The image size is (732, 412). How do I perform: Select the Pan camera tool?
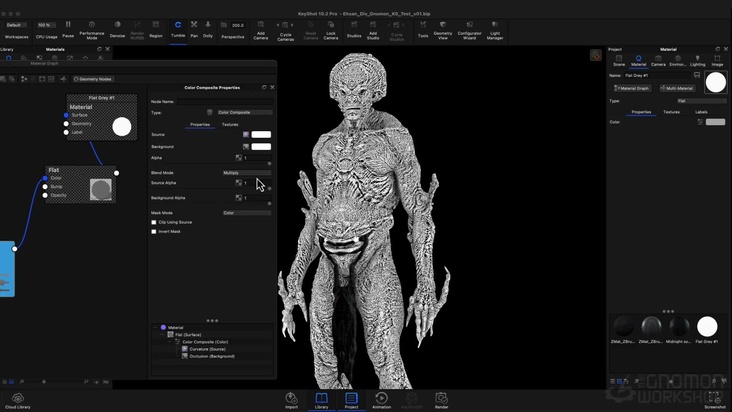click(194, 29)
